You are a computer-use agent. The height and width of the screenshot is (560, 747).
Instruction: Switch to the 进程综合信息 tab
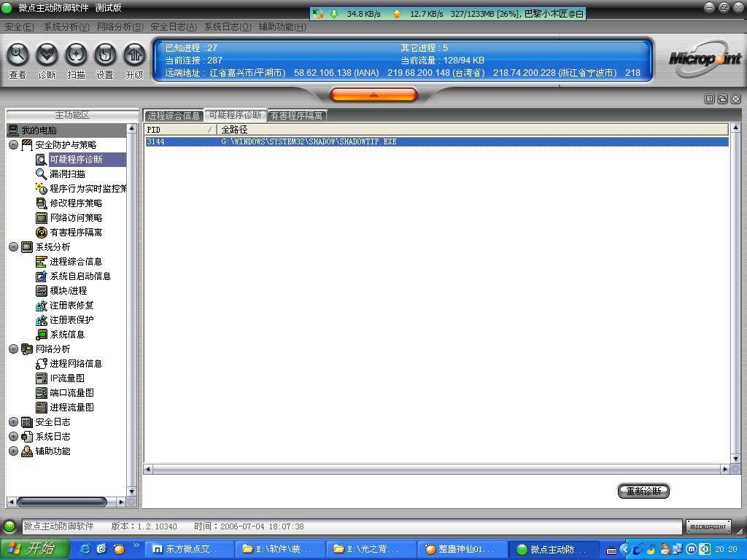tap(174, 116)
